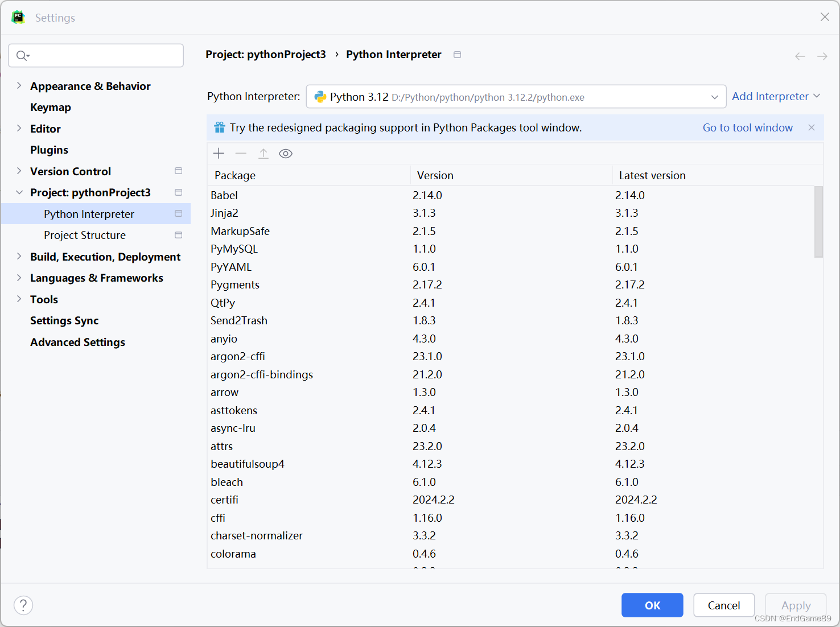Select the certifi package row
The width and height of the screenshot is (840, 627).
coord(510,500)
